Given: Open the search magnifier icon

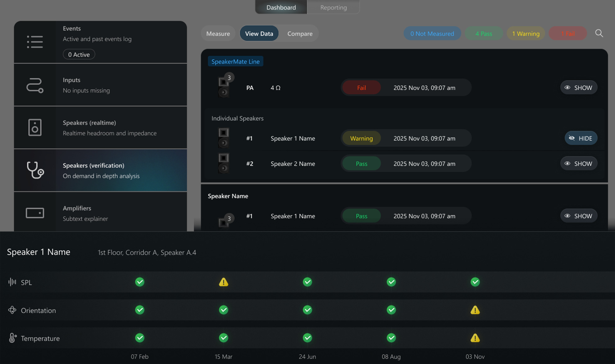Looking at the screenshot, I should (599, 33).
